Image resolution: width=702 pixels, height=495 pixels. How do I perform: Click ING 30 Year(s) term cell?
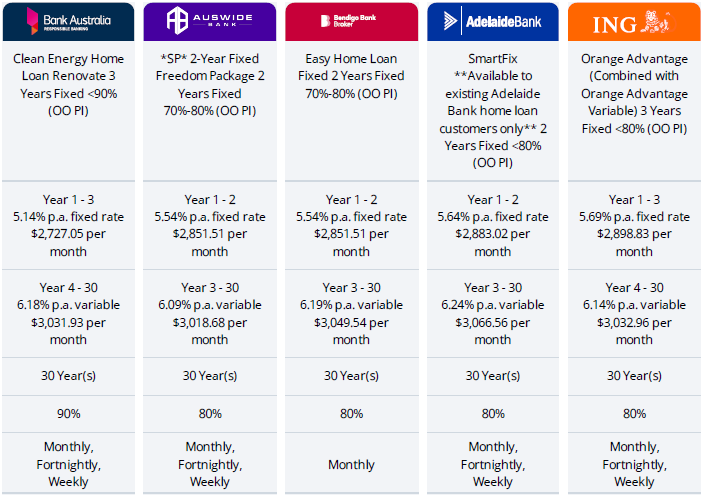coord(634,376)
